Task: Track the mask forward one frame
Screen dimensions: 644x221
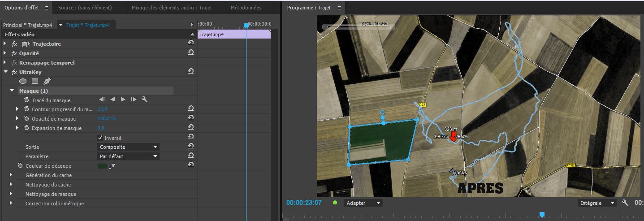Action: 134,100
